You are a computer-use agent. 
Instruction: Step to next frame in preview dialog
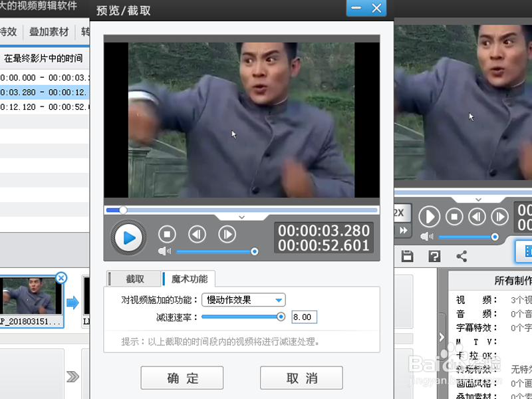227,234
